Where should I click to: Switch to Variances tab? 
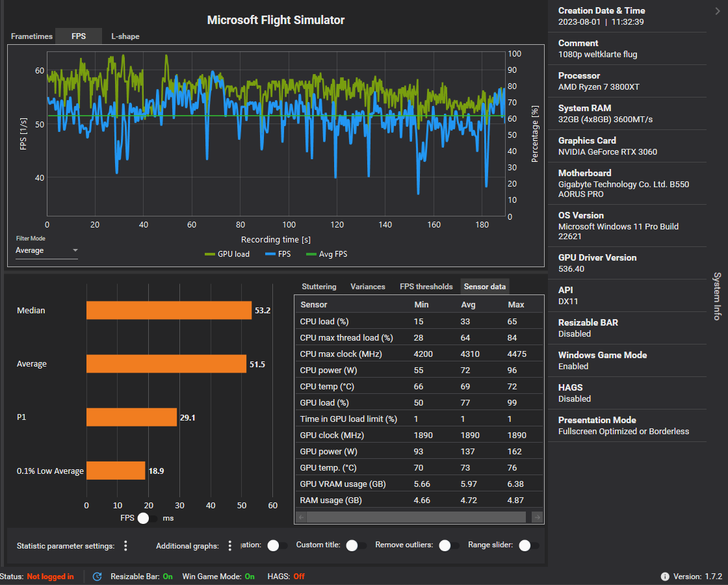click(368, 287)
